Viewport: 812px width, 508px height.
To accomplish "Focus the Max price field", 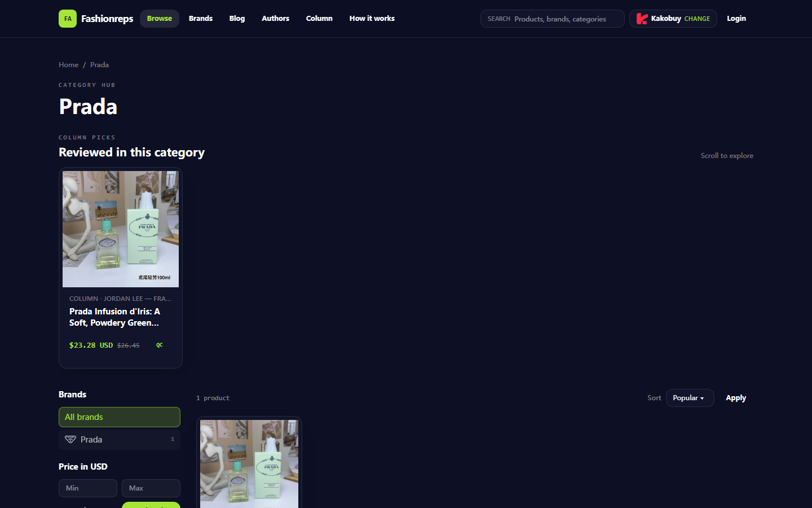I will (x=151, y=488).
